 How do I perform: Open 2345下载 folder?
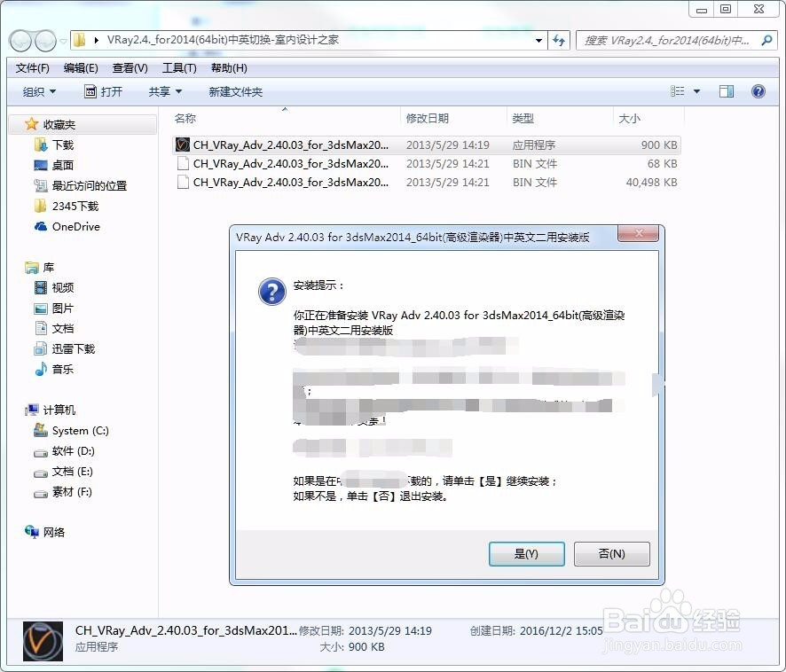tap(67, 206)
